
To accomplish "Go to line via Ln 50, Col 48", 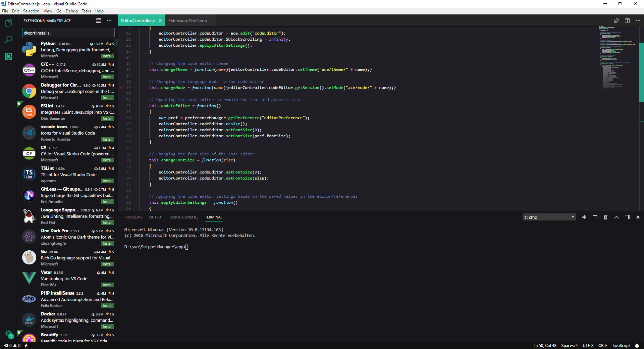I will click(545, 345).
